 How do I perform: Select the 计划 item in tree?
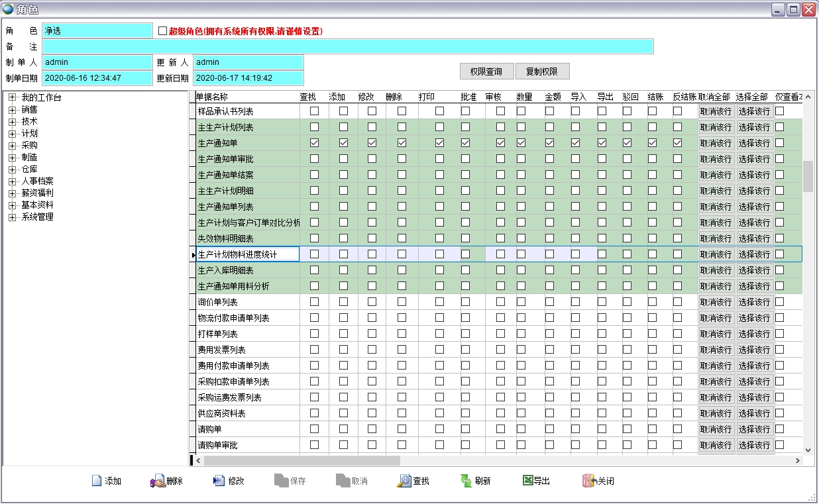tap(29, 134)
